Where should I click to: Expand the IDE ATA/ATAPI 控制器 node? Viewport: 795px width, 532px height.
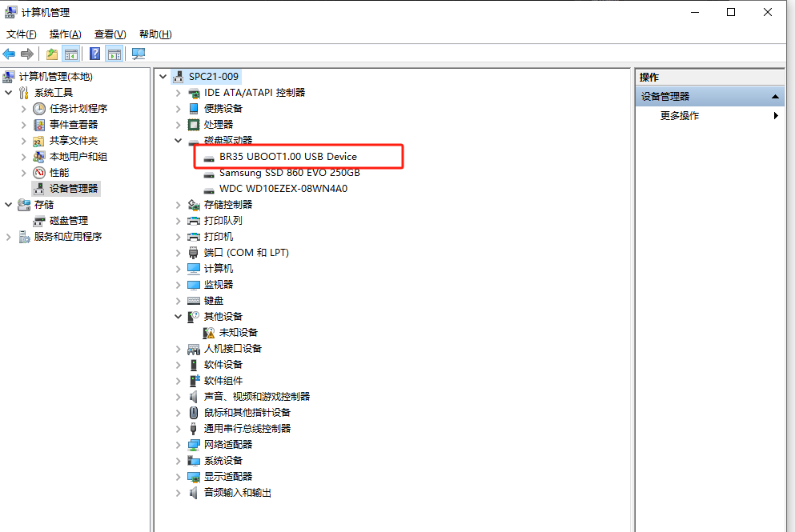pyautogui.click(x=178, y=94)
